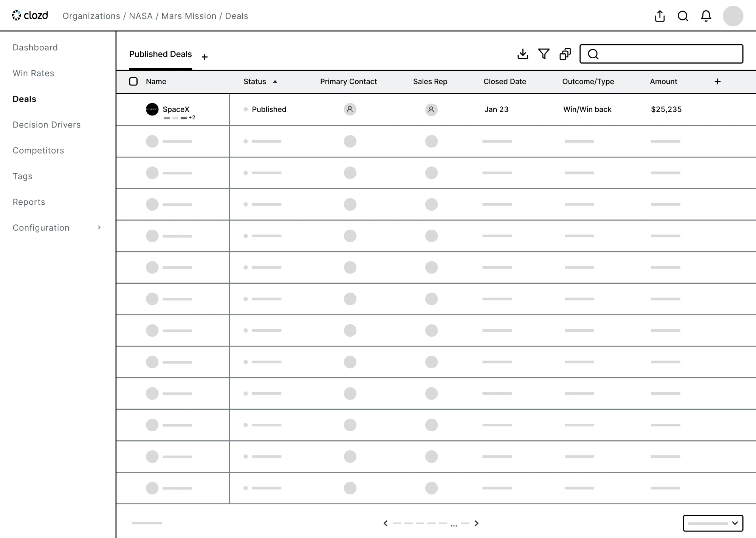
Task: Click the duplicate view icon
Action: [565, 54]
